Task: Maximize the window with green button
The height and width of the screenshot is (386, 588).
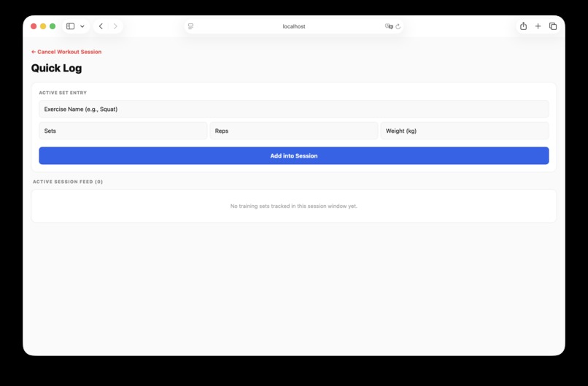Action: (53, 26)
